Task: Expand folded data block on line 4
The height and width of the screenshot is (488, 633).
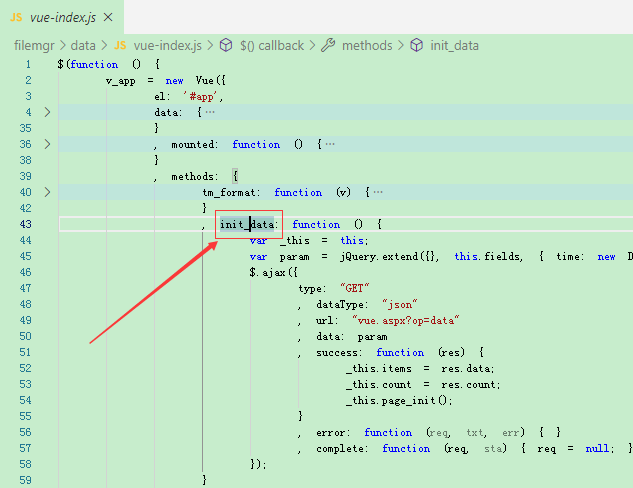Action: (47, 112)
